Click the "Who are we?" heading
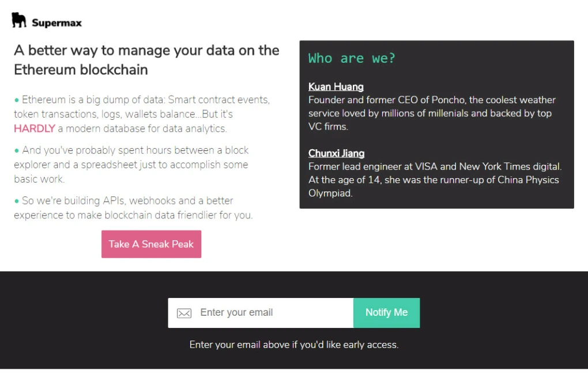This screenshot has width=588, height=374. (x=352, y=58)
